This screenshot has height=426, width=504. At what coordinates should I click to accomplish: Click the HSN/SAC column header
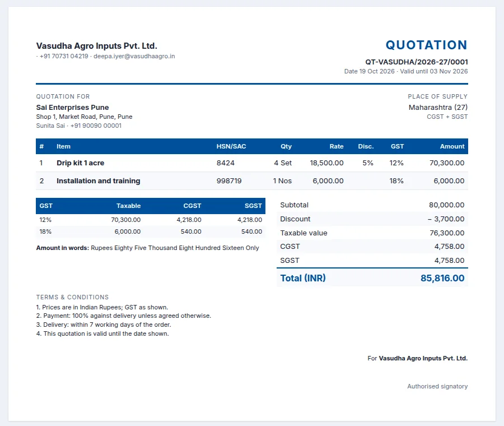coord(231,146)
